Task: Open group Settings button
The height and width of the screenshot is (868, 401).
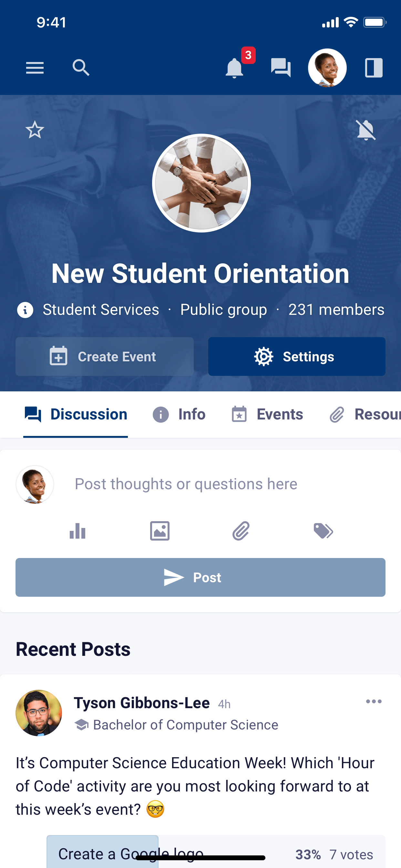Action: 296,356
